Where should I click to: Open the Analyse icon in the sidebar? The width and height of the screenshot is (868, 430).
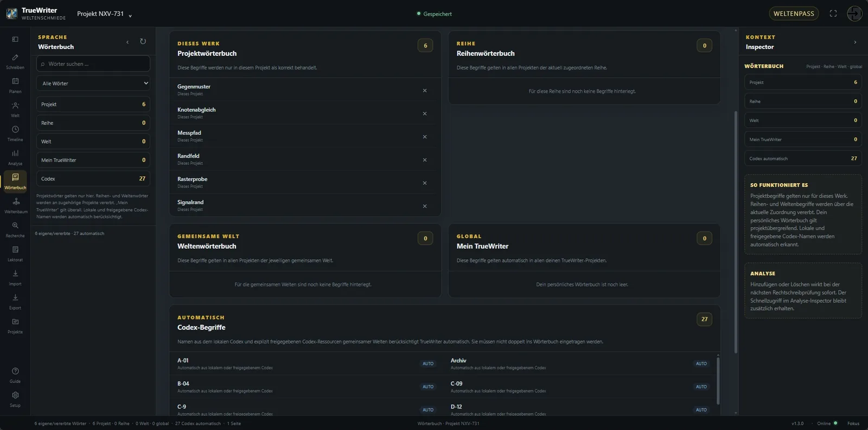click(x=15, y=157)
